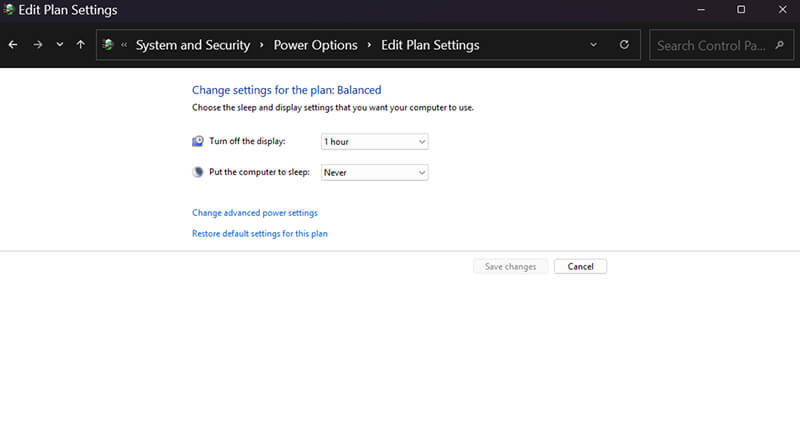This screenshot has width=800, height=448.
Task: Go back using the back arrow
Action: coord(13,45)
